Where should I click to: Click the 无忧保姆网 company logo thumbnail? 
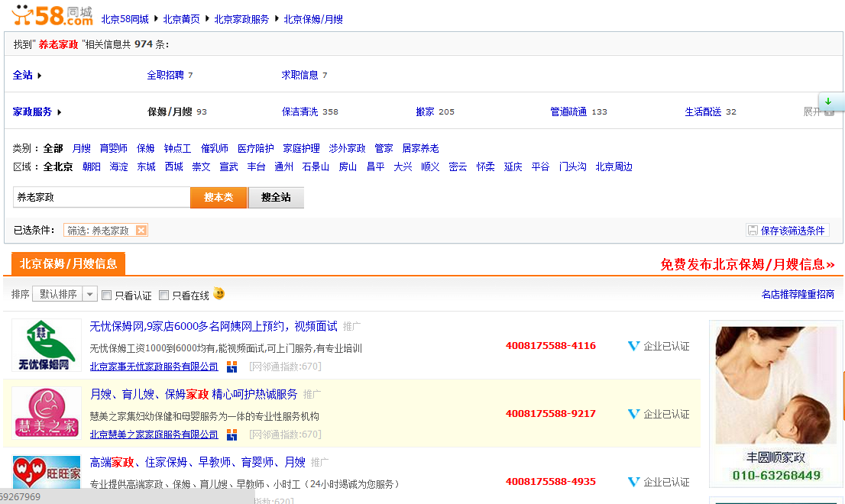click(x=47, y=345)
